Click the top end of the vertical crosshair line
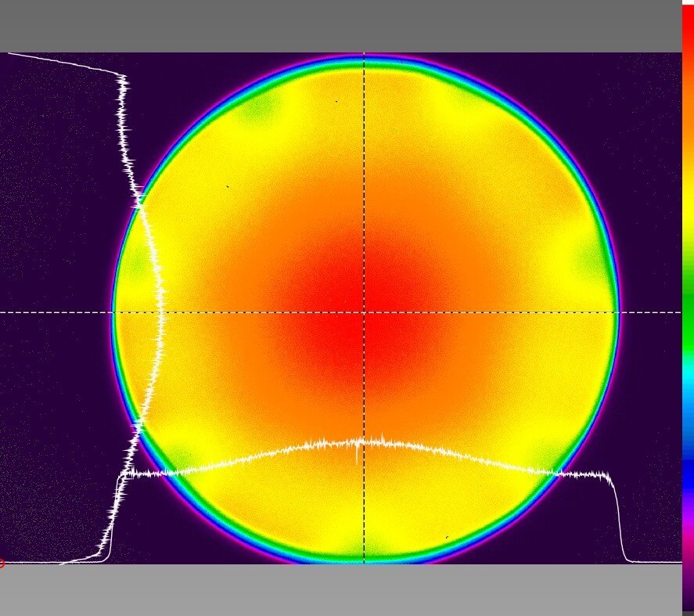The height and width of the screenshot is (616, 694). [364, 56]
